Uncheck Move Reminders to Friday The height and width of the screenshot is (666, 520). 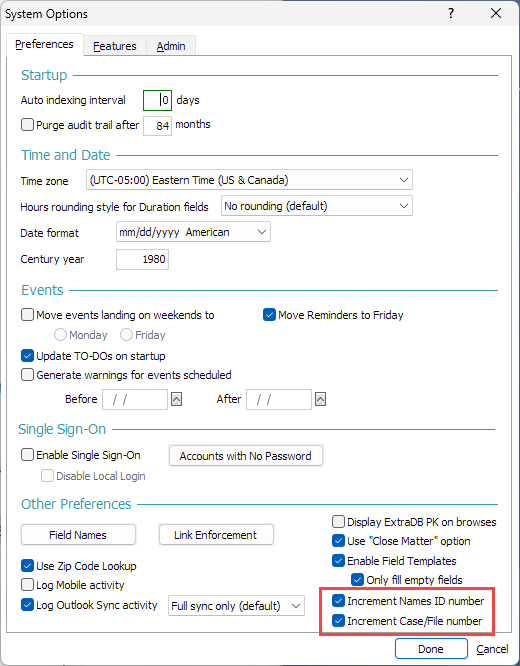point(269,315)
